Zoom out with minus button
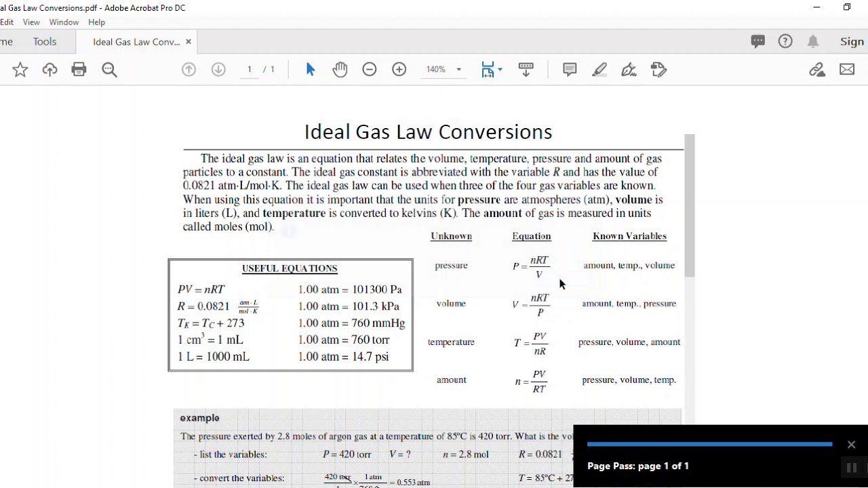 tap(370, 69)
